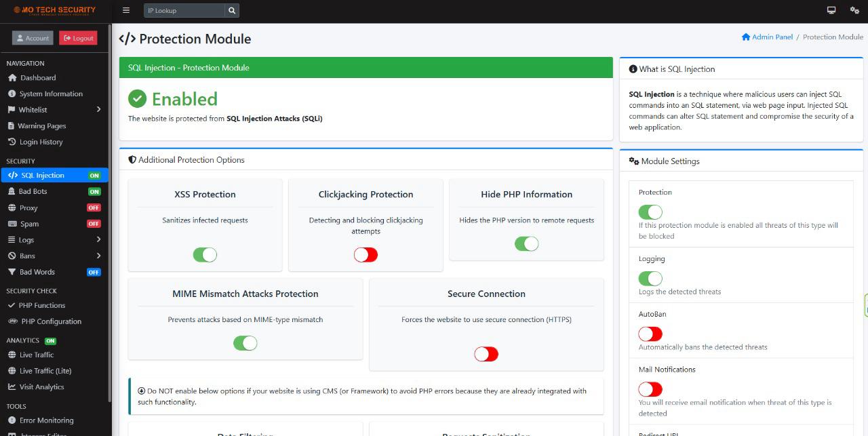Image resolution: width=868 pixels, height=436 pixels.
Task: Click the info icon beside What is SQL Injection
Action: [x=633, y=68]
